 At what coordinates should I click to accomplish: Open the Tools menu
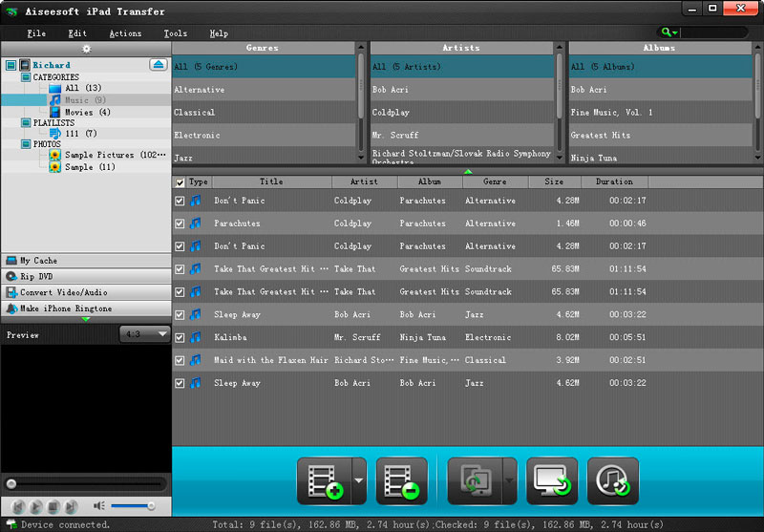(175, 33)
